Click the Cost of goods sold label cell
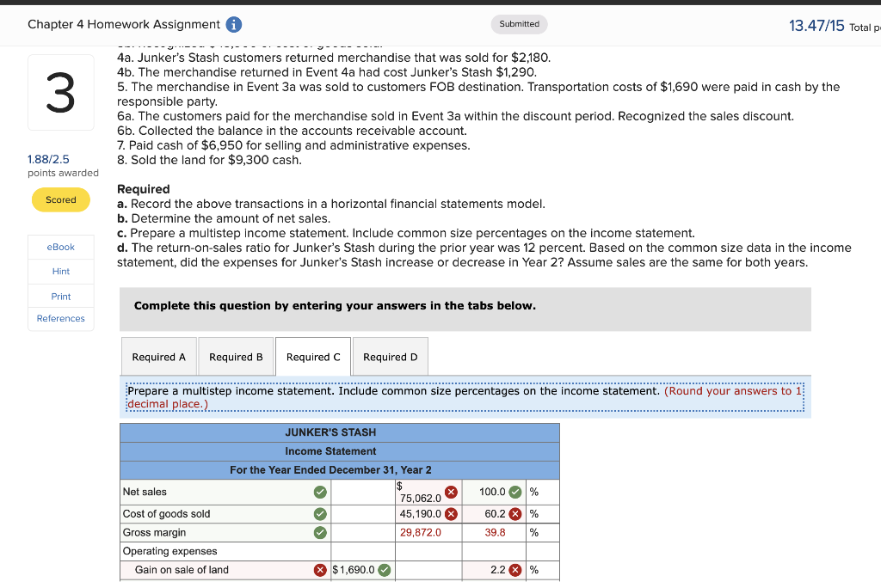Viewport: 881px width, 588px height. tap(225, 514)
